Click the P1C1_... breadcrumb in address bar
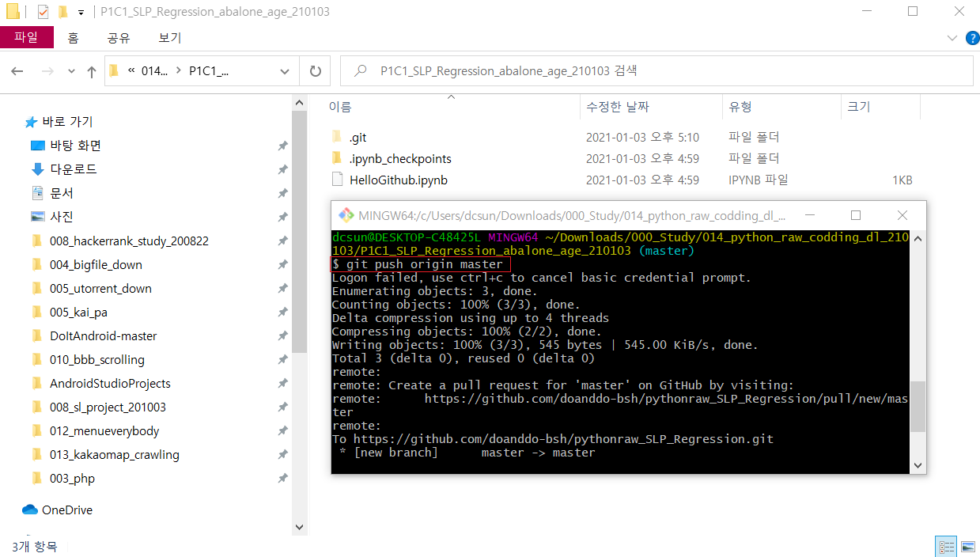Viewport: 980px width, 557px height. point(209,71)
